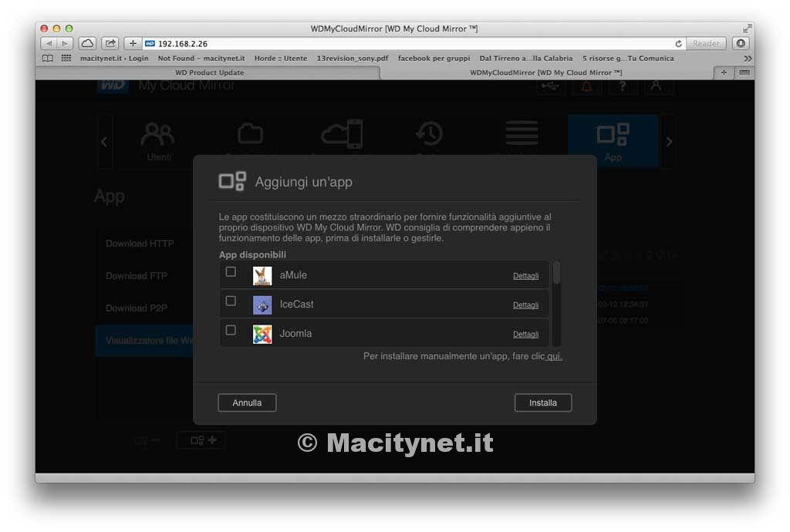790x532 pixels.
Task: Click the Reader button
Action: point(707,44)
